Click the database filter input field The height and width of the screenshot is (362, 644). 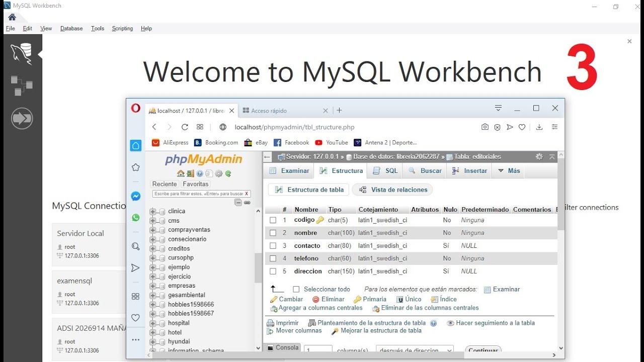198,194
